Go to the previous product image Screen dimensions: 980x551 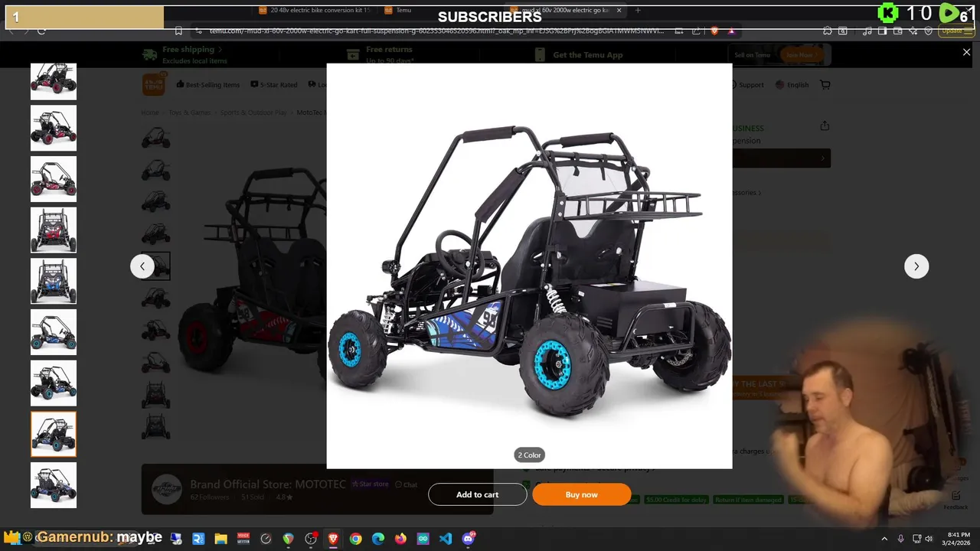tap(142, 266)
